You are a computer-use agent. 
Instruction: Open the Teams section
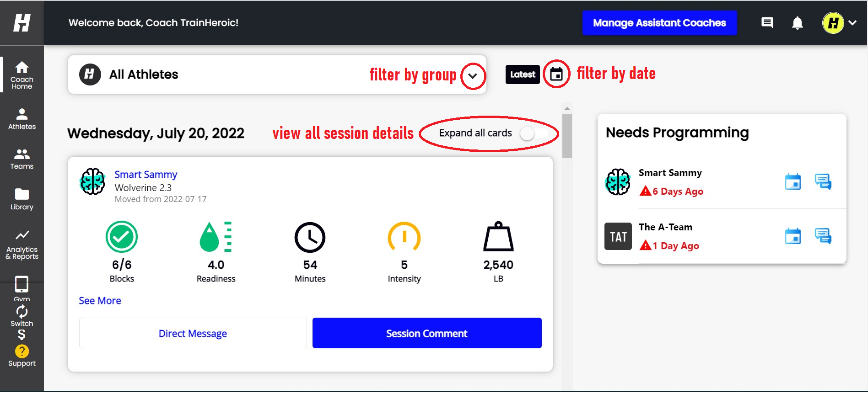22,159
